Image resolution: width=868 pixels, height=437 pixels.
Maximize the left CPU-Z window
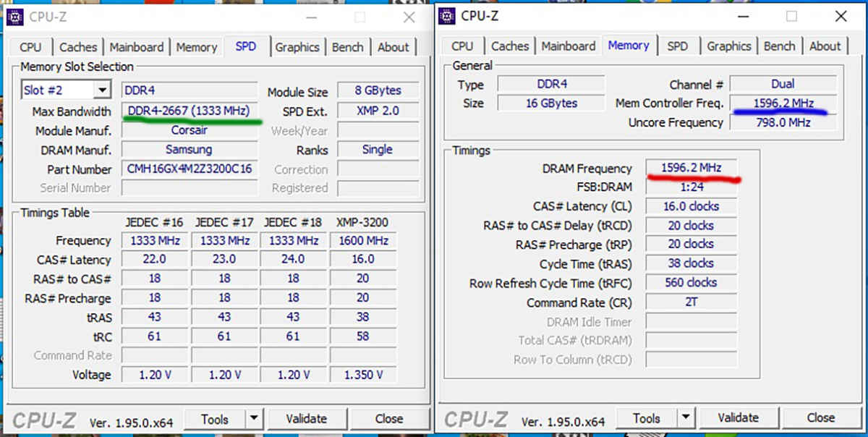(x=359, y=17)
